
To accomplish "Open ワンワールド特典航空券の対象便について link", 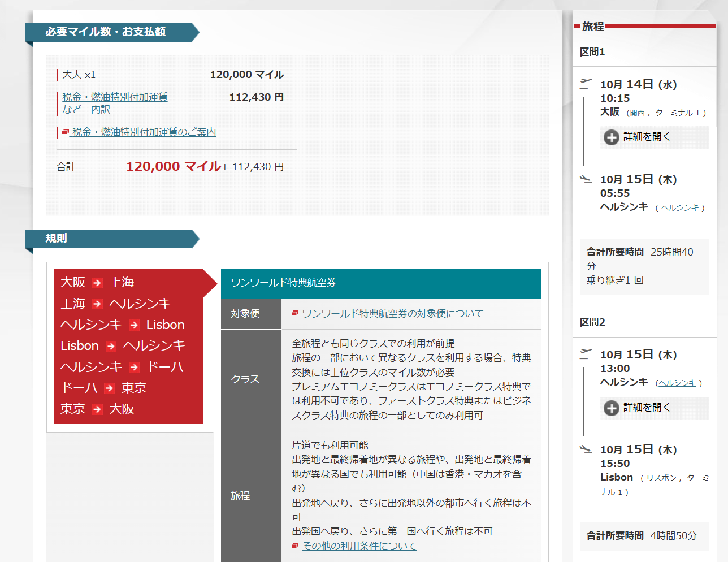I will (x=392, y=314).
